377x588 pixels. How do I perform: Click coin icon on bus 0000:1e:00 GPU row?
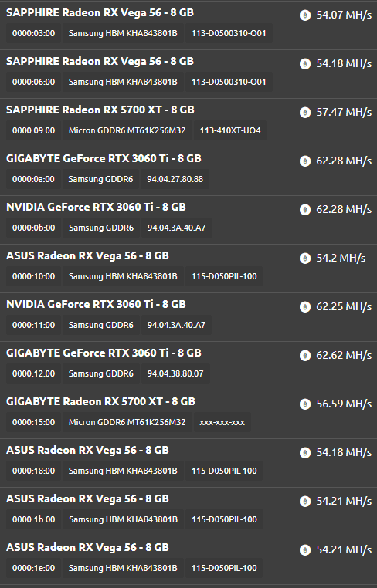[x=305, y=550]
